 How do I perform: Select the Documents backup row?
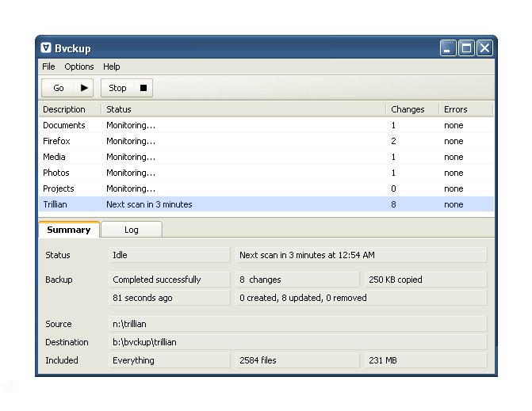pyautogui.click(x=266, y=125)
